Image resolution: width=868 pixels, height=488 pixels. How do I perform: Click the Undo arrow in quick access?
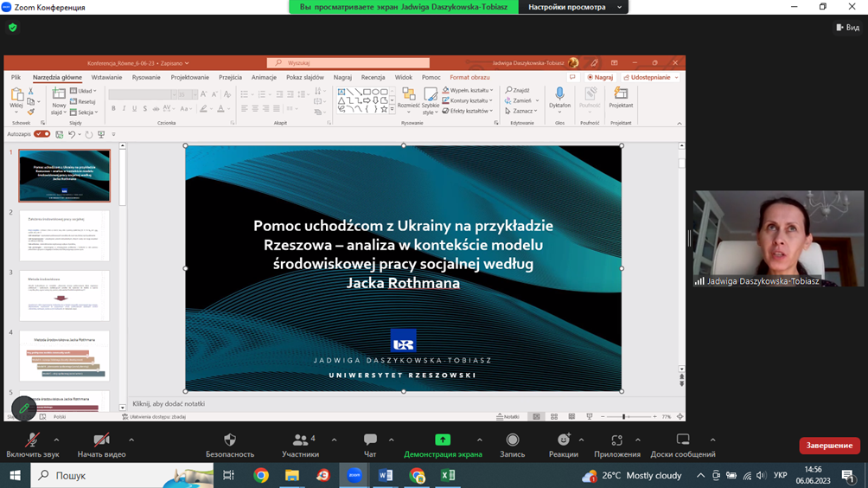[72, 134]
